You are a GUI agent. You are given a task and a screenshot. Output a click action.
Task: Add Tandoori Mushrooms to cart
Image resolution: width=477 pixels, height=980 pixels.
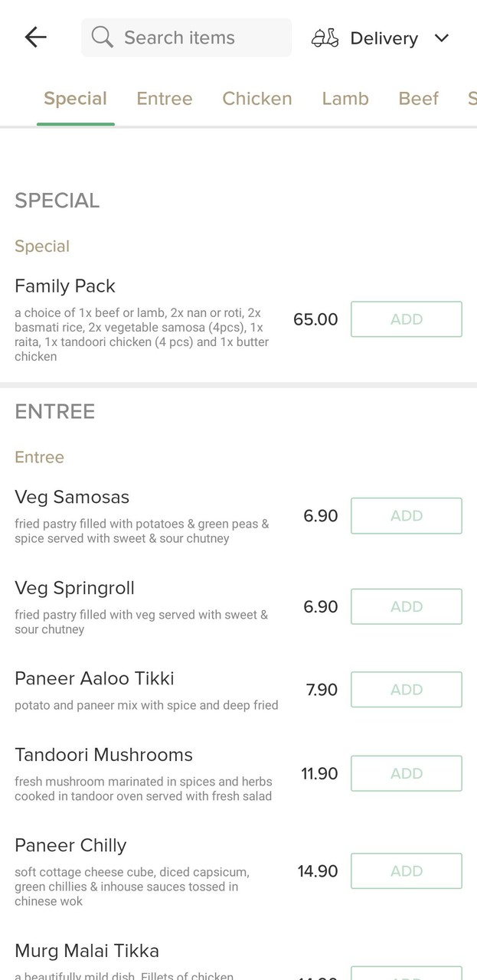(406, 773)
